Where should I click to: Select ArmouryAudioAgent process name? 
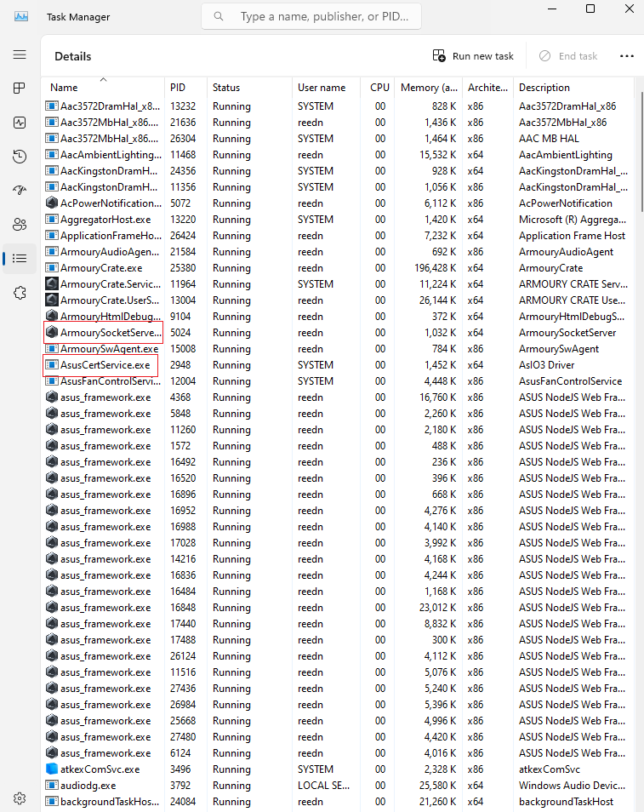[x=110, y=252]
